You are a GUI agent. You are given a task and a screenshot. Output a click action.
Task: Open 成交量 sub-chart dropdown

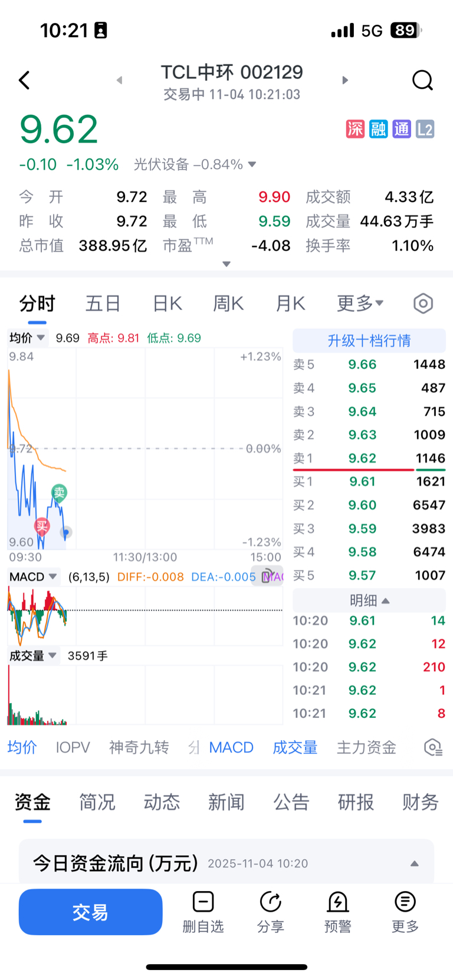coord(33,656)
